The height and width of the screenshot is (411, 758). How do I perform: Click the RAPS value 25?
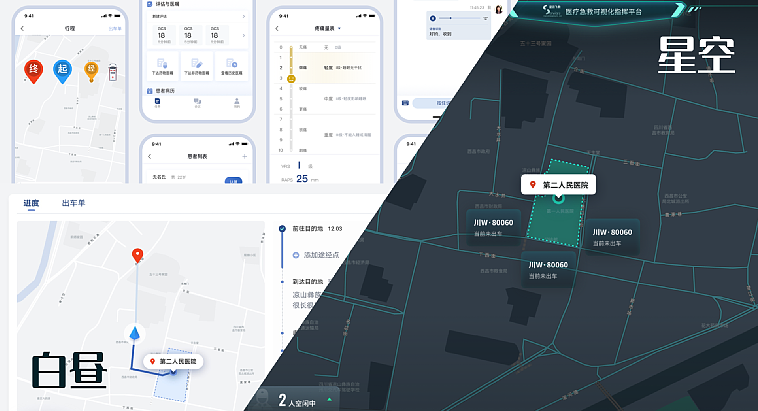302,178
